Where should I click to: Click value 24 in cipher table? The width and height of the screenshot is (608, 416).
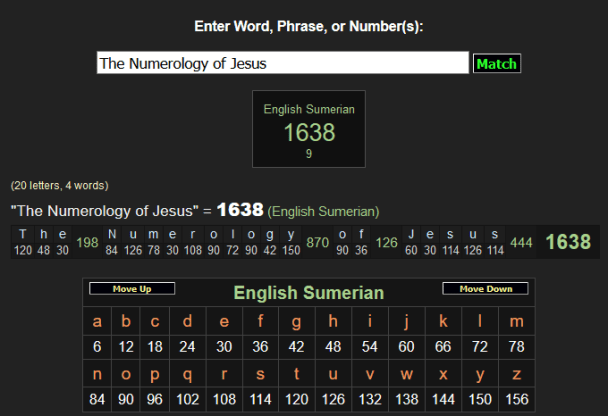[187, 347]
